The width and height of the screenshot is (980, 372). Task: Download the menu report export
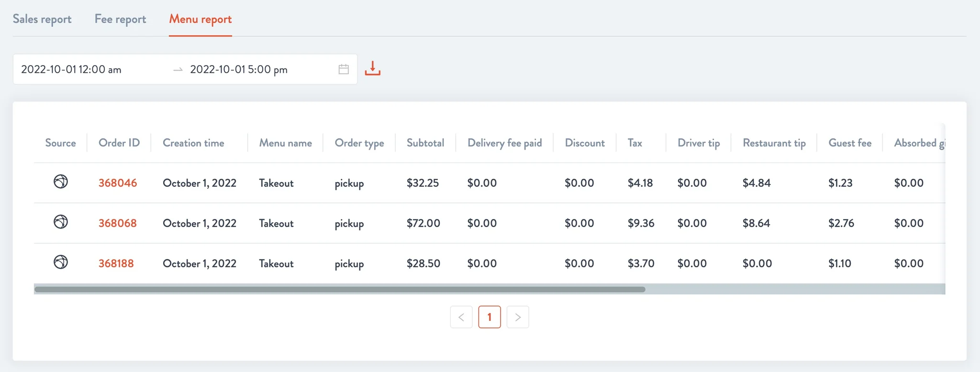[x=373, y=68]
